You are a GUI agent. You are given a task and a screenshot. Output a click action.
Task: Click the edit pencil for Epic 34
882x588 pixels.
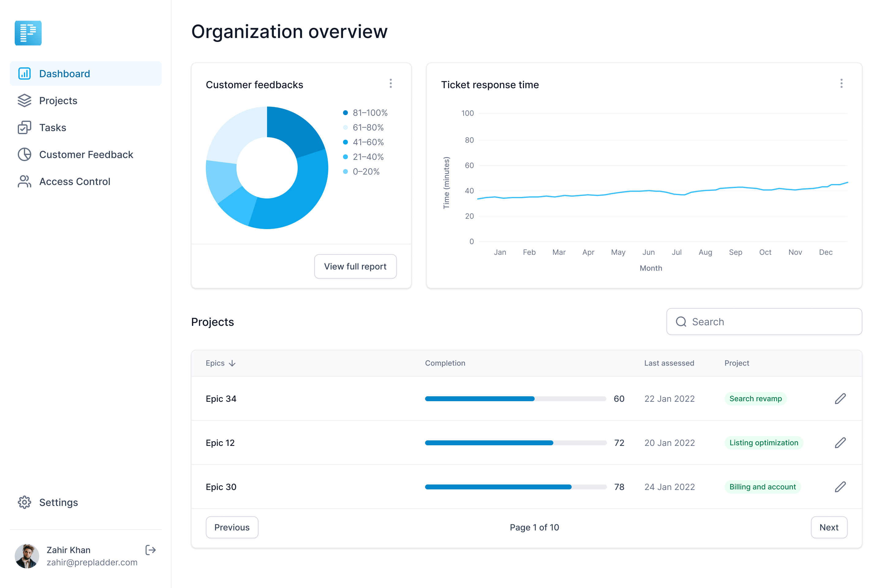click(840, 399)
